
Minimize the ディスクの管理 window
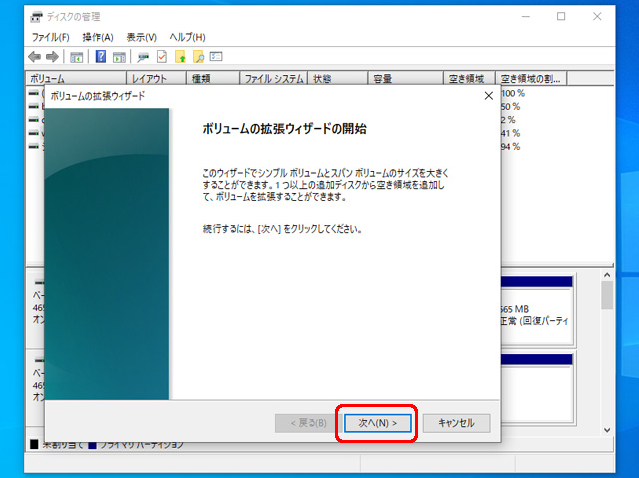pos(526,17)
